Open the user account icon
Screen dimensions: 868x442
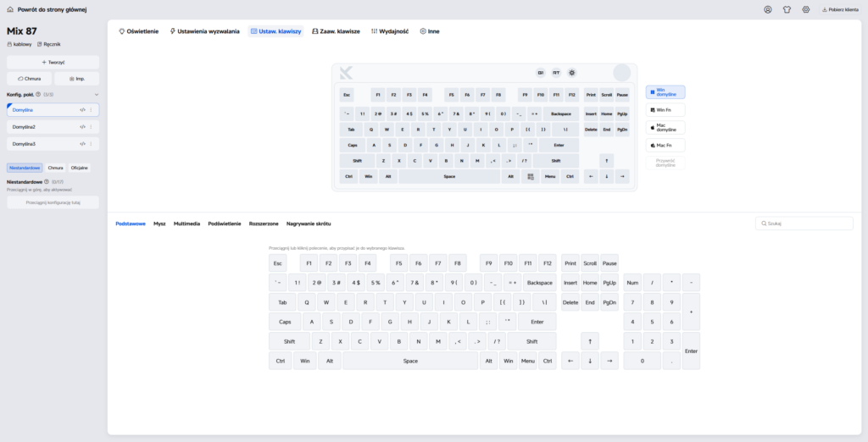[x=768, y=9]
